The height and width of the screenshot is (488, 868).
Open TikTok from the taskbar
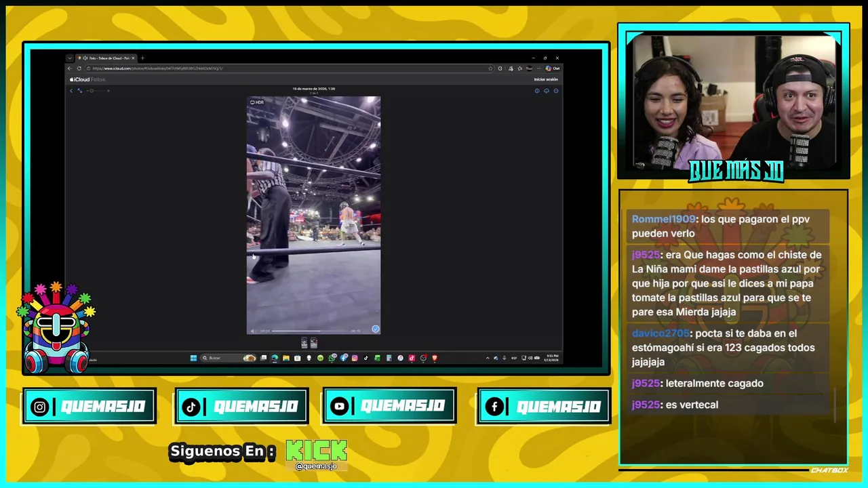coord(366,358)
